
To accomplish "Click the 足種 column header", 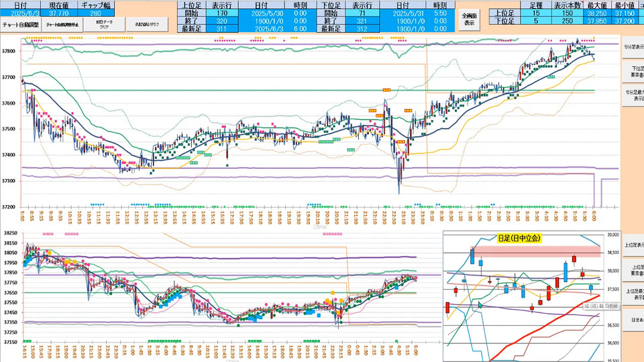I will click(535, 5).
